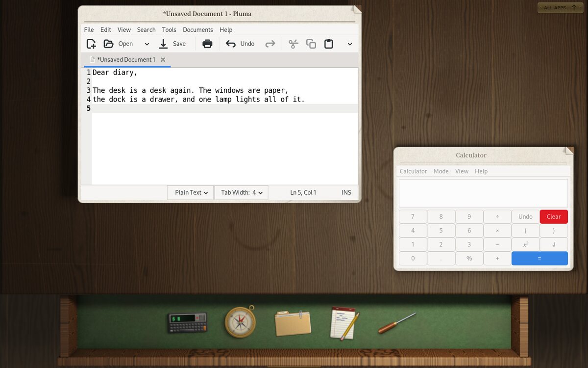Click the paste clipboard icon
The height and width of the screenshot is (368, 588).
(x=329, y=44)
